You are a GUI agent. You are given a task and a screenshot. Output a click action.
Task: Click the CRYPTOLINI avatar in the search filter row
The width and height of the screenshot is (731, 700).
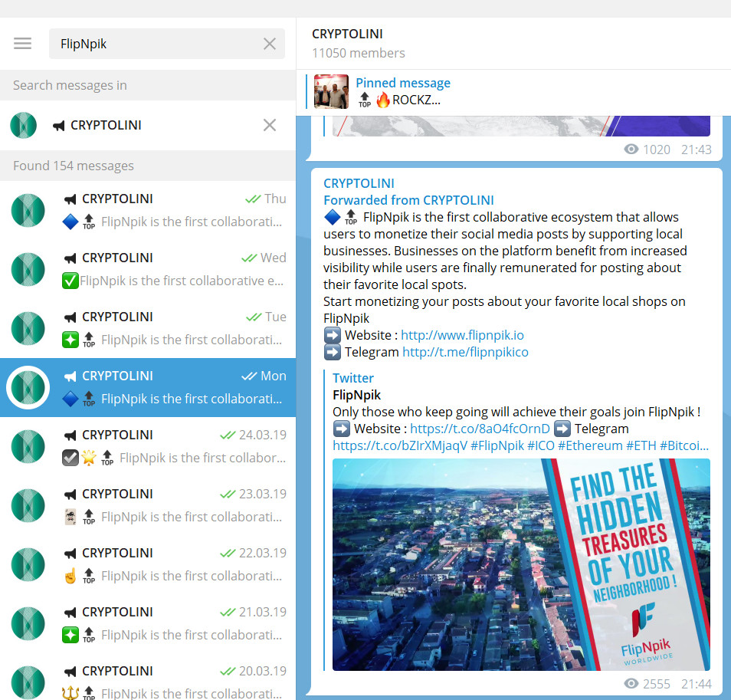[23, 125]
